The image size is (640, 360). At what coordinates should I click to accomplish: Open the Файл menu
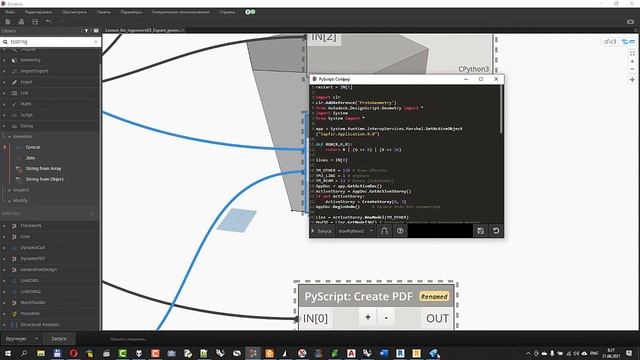click(x=10, y=12)
